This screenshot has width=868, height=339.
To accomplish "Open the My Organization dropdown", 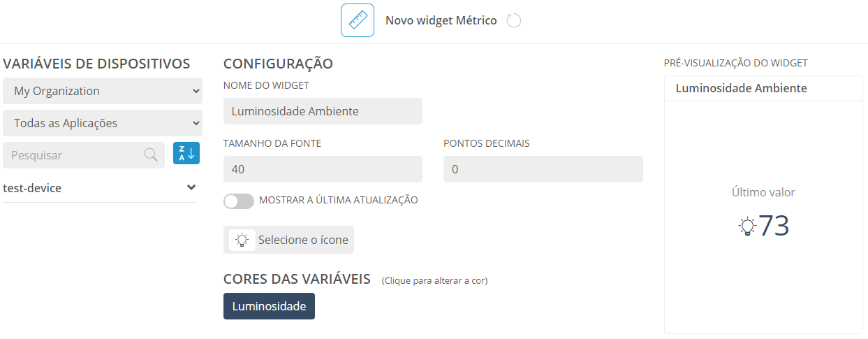I will click(103, 91).
